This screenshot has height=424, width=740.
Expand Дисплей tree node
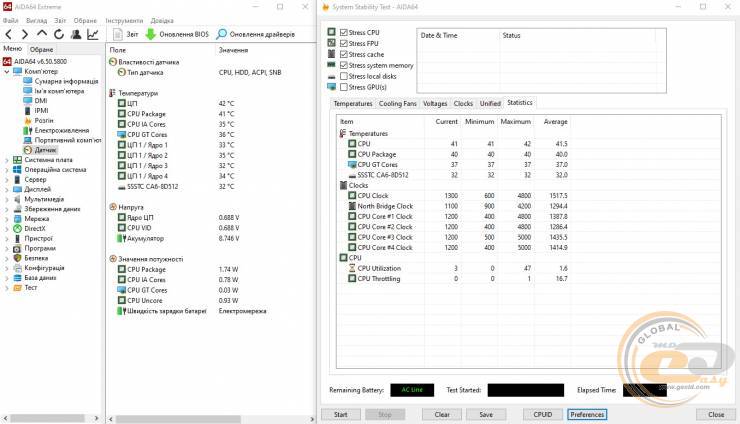[7, 189]
